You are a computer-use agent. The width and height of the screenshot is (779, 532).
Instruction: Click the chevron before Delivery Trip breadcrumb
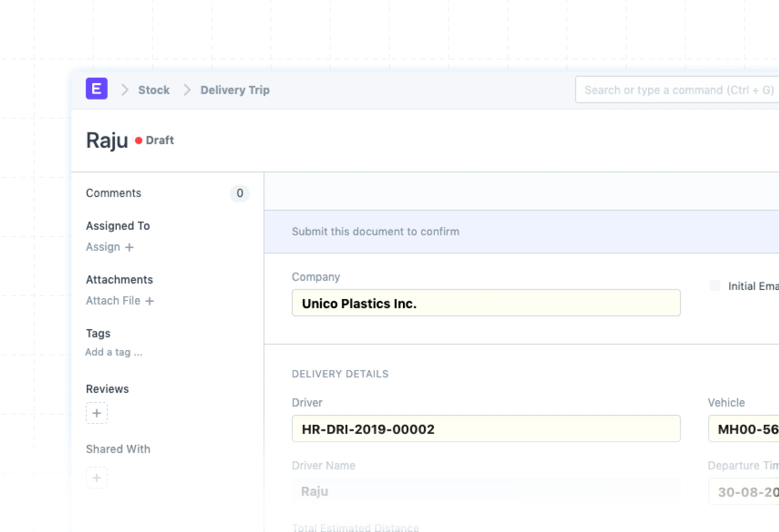[x=187, y=90]
